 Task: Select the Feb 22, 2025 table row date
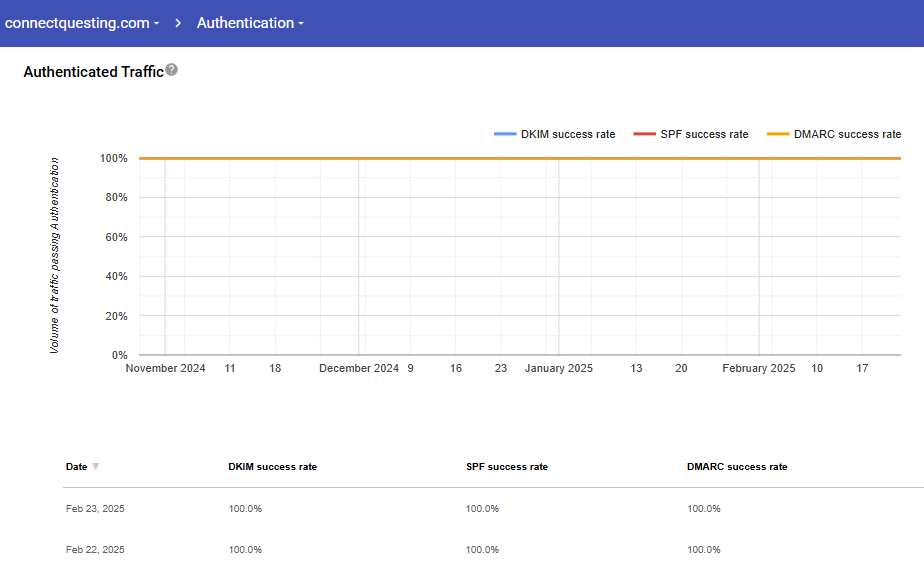tap(95, 550)
